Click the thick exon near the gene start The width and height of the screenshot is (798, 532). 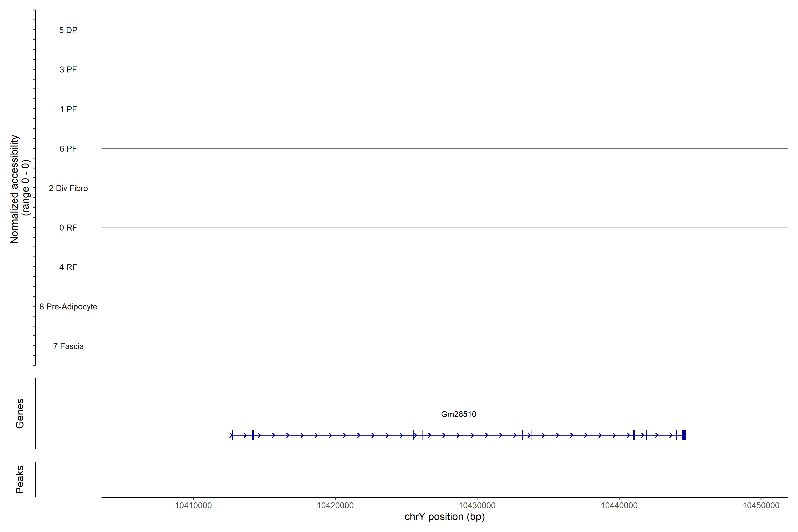pyautogui.click(x=253, y=435)
